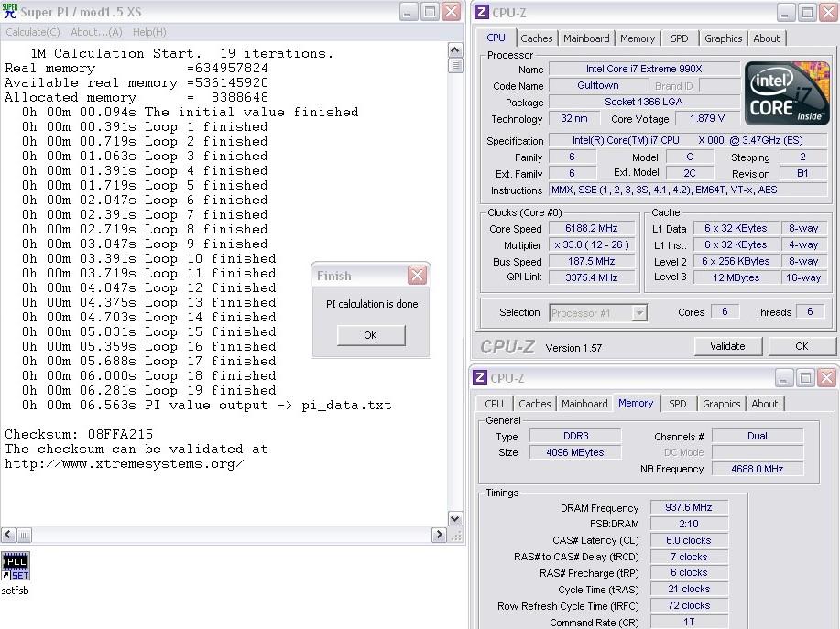Switch to Graphics tab in upper CPU-Z

pyautogui.click(x=724, y=38)
